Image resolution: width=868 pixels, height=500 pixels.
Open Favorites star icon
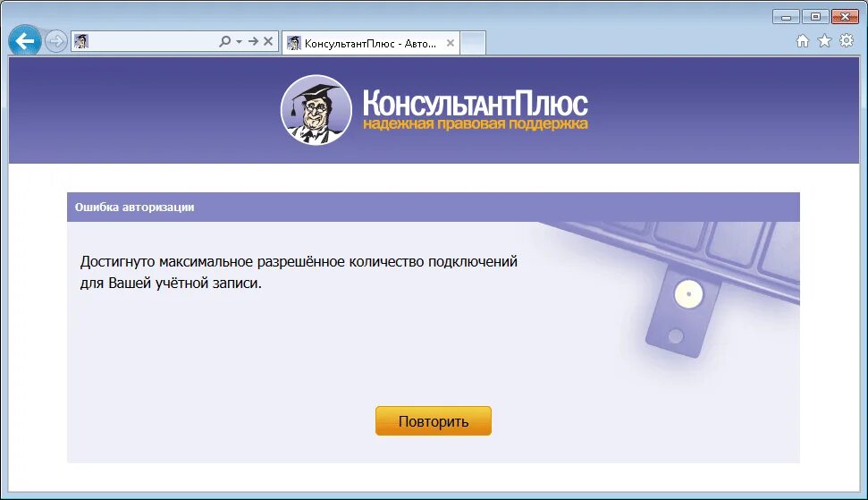tap(825, 41)
